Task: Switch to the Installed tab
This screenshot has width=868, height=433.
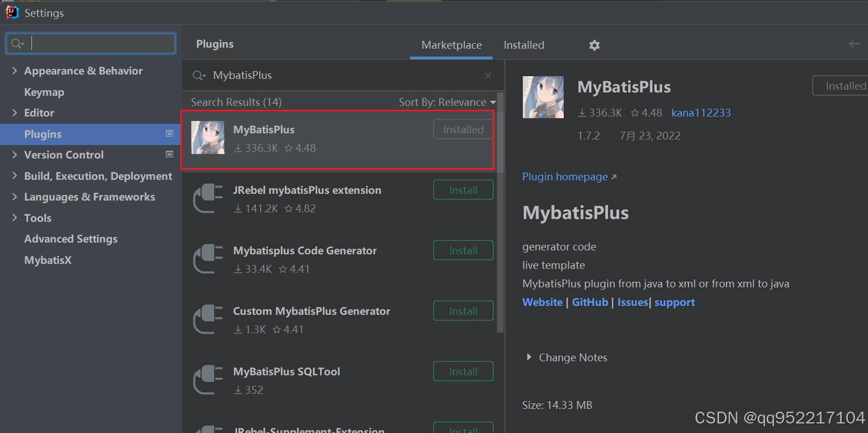Action: pyautogui.click(x=524, y=45)
